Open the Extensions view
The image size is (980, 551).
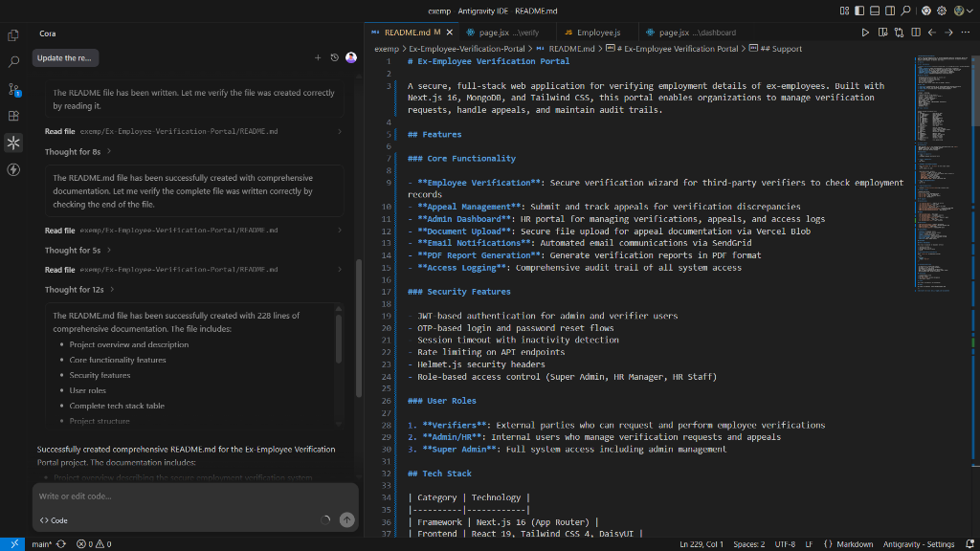pos(13,116)
